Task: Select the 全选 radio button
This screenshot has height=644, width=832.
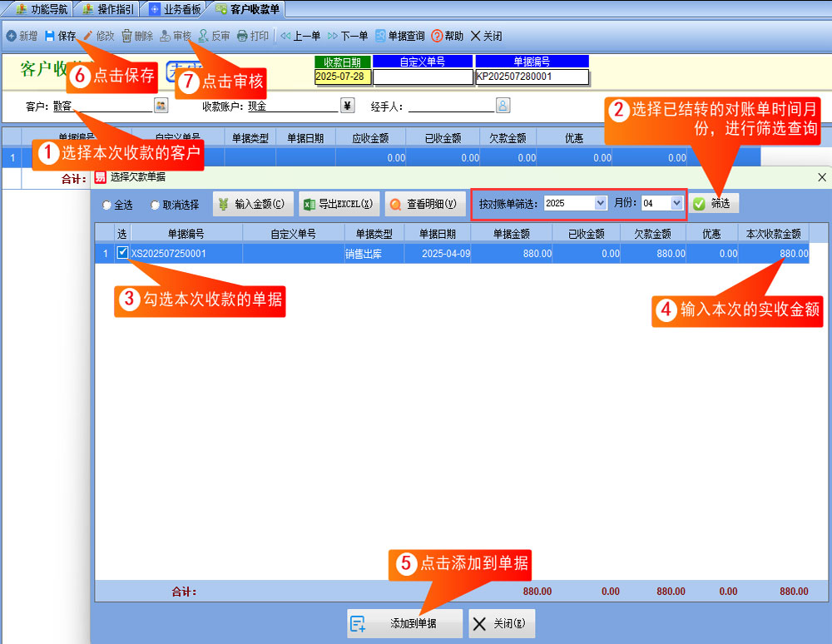Action: (x=106, y=205)
